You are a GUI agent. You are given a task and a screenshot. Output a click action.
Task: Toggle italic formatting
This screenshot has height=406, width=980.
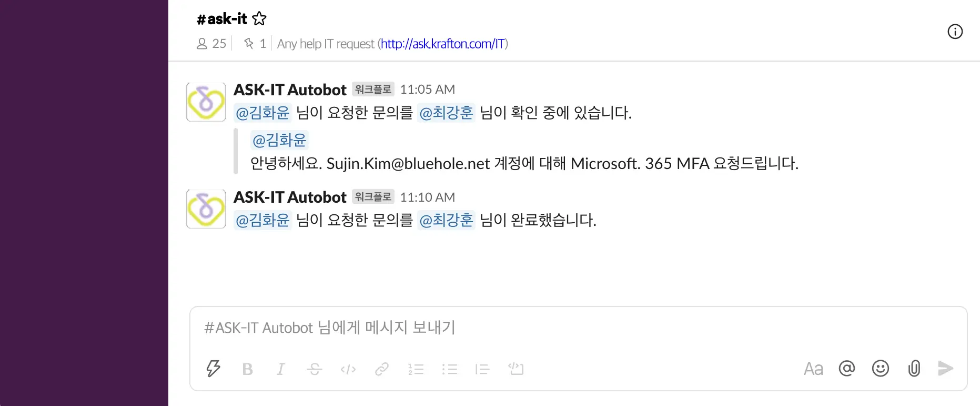[281, 369]
